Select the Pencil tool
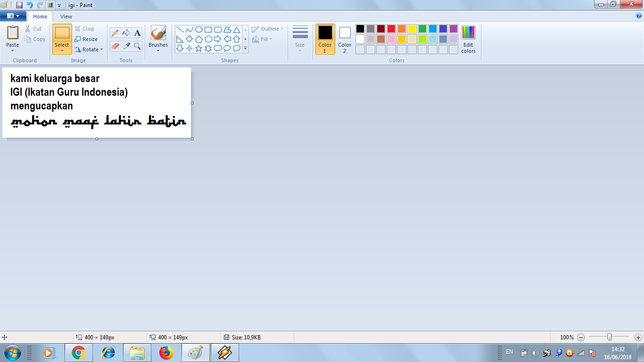This screenshot has height=362, width=644. coord(115,33)
